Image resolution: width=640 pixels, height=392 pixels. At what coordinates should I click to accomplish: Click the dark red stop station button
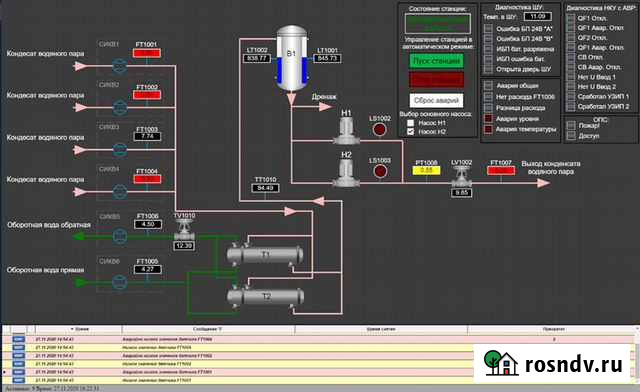[x=436, y=80]
